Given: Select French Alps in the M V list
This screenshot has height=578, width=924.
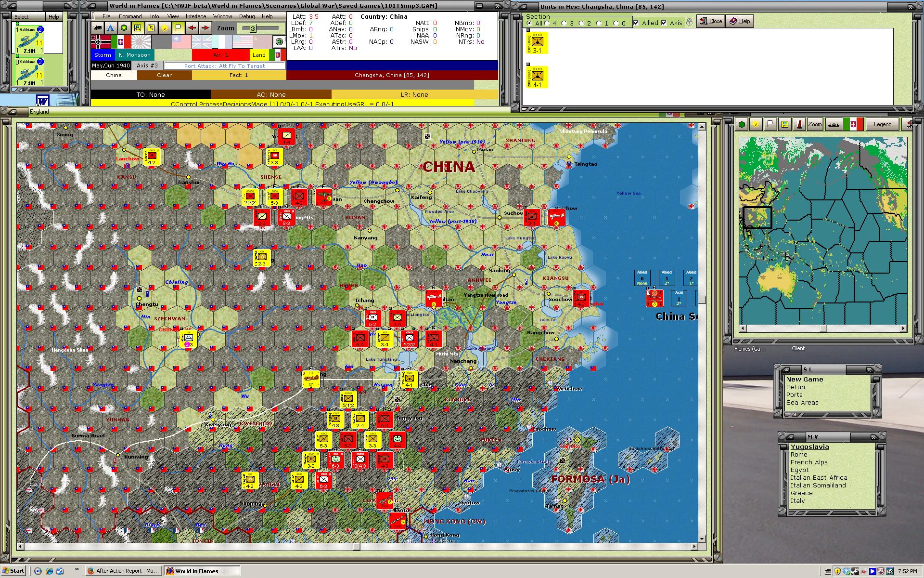Looking at the screenshot, I should (809, 462).
